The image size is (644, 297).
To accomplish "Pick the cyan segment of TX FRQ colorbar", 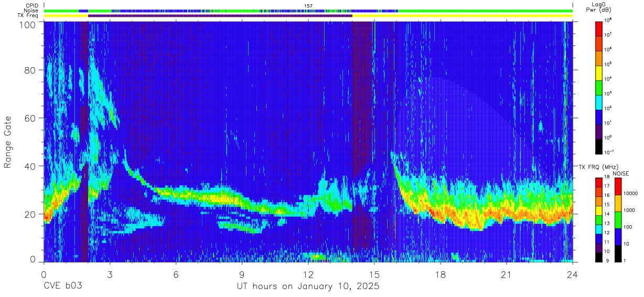I will click(599, 228).
